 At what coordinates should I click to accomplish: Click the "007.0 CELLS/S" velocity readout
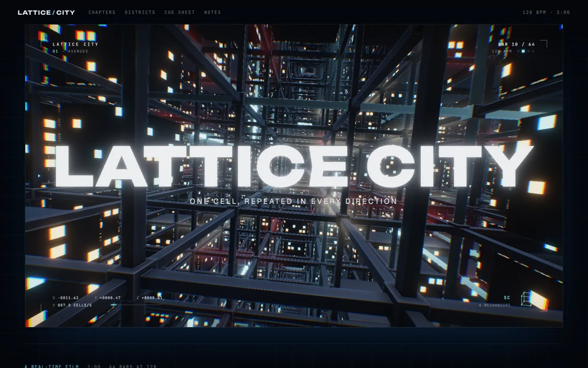(x=74, y=305)
